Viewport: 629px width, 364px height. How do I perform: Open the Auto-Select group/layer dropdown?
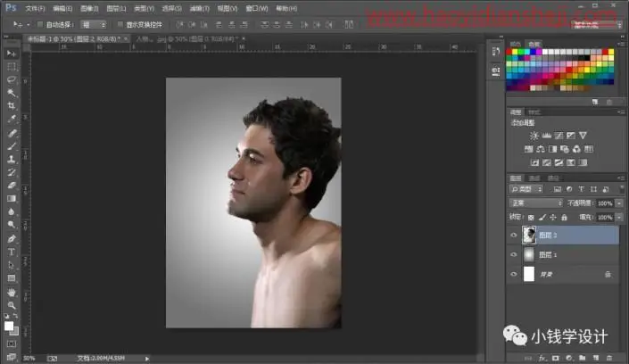pos(94,25)
